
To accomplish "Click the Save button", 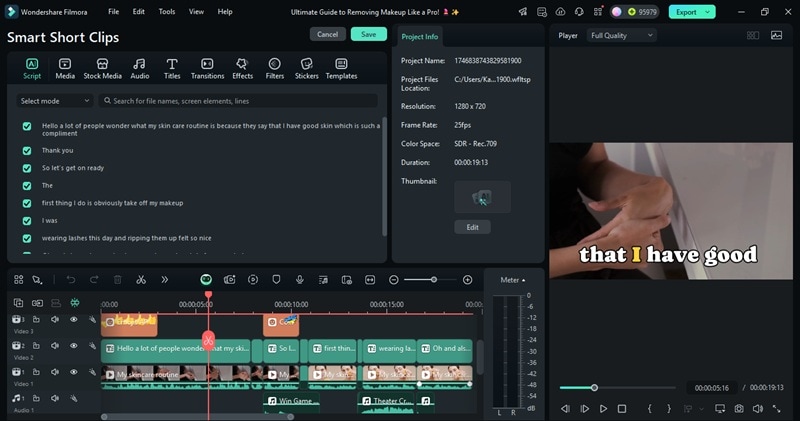I will [x=368, y=34].
